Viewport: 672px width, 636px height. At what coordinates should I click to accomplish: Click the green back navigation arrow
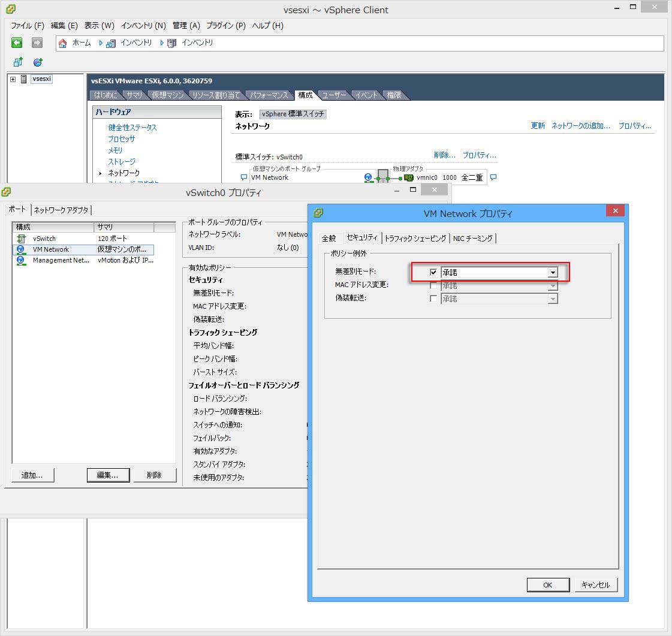[17, 43]
